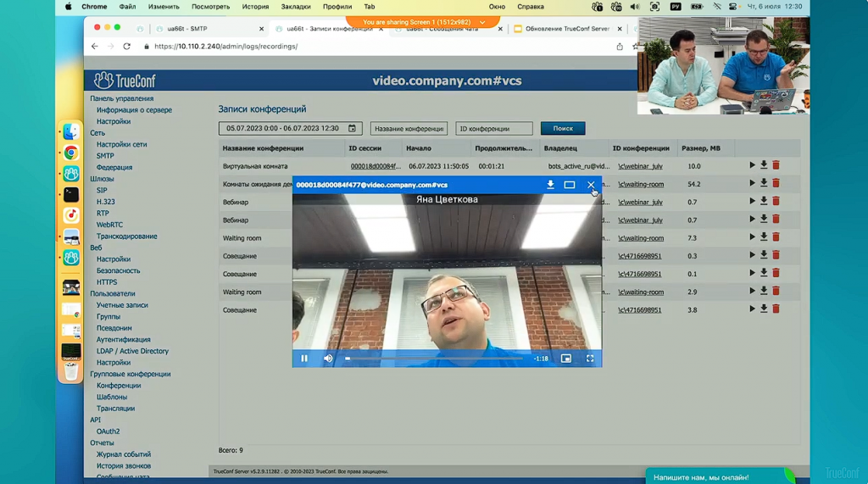Open the Профили menu
The width and height of the screenshot is (868, 484).
[x=337, y=7]
